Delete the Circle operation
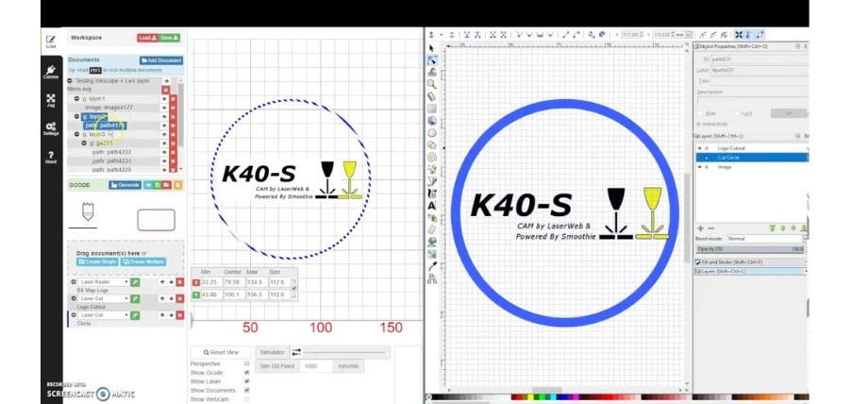Image resolution: width=868 pixels, height=404 pixels. tap(180, 314)
